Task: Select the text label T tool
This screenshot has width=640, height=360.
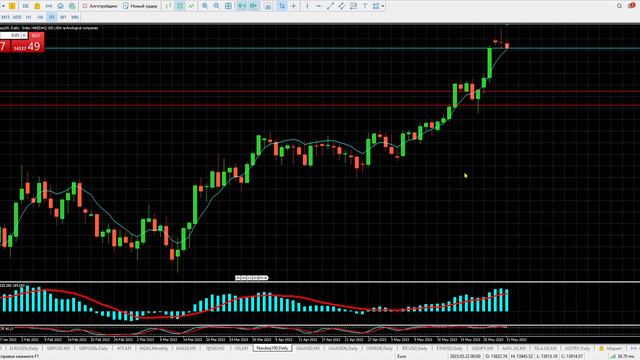Action: 365,6
